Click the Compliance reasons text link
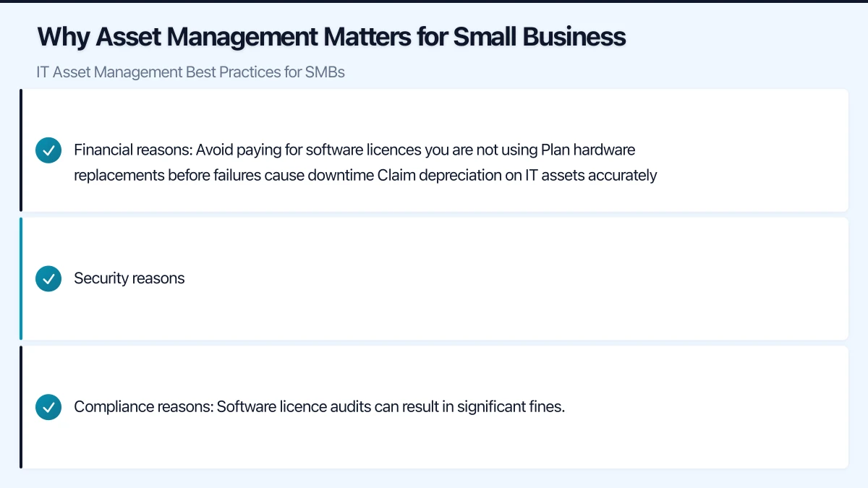 click(x=318, y=407)
